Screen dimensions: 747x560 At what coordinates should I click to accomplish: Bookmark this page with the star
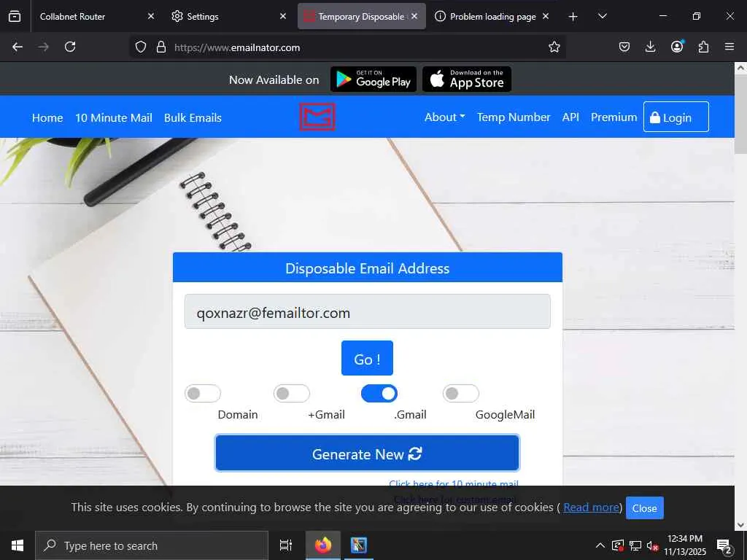point(554,47)
